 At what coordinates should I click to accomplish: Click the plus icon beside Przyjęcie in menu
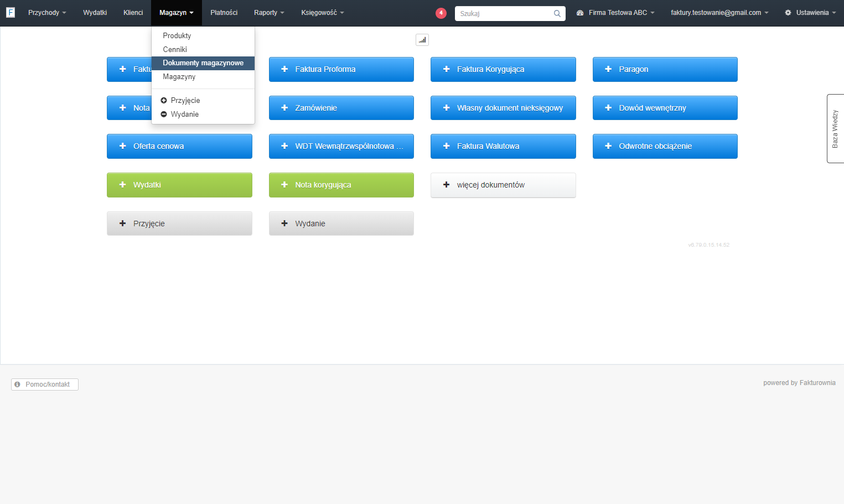[x=164, y=101]
